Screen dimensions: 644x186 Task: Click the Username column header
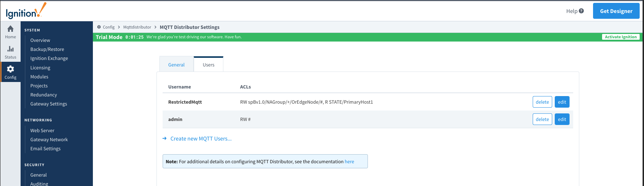pyautogui.click(x=180, y=87)
